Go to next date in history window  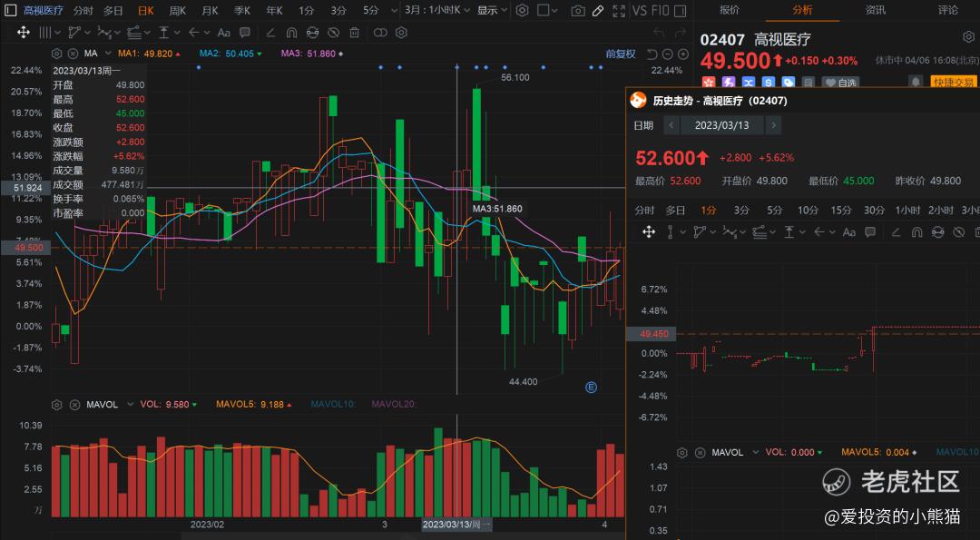pos(773,125)
